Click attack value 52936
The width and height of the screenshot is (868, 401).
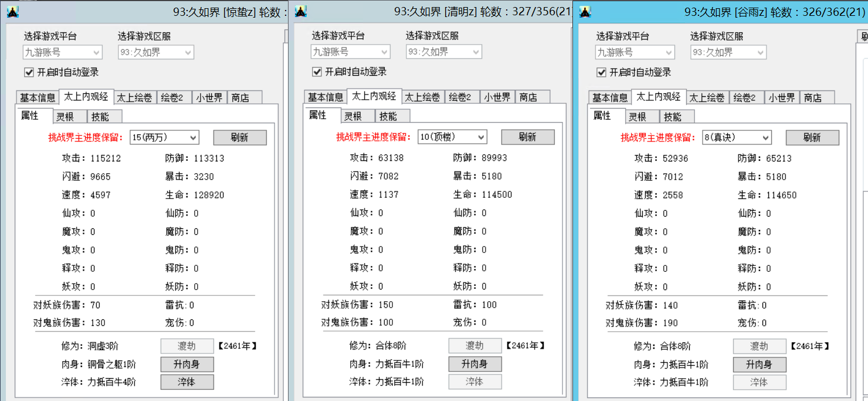(676, 158)
